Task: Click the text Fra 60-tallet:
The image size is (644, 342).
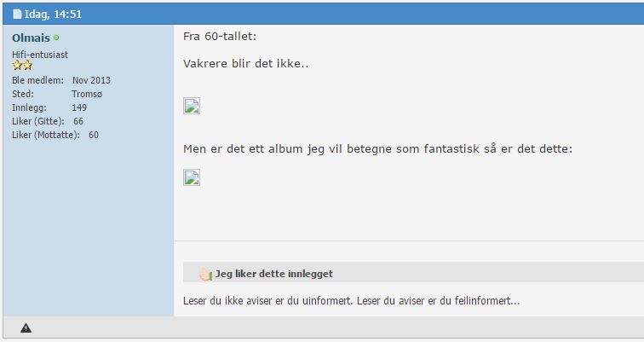Action: (220, 36)
